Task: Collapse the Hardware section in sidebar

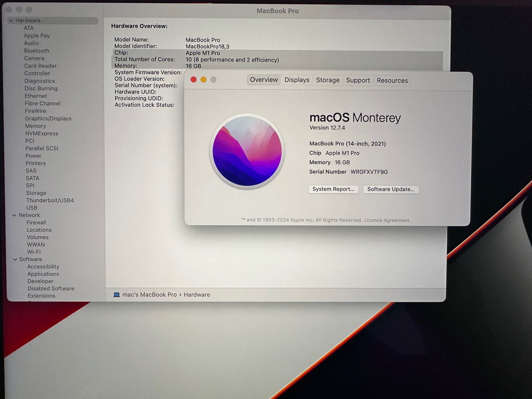Action: point(11,20)
